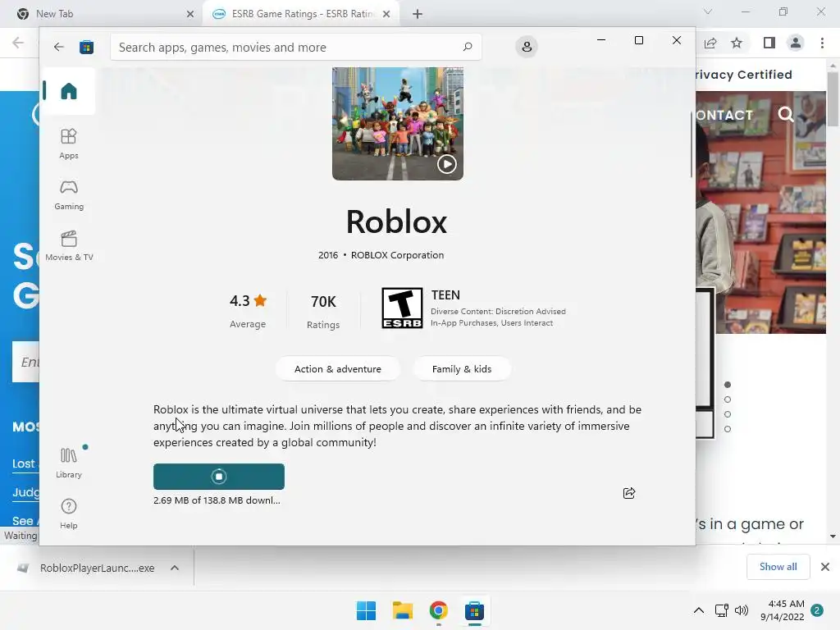Viewport: 840px width, 630px height.
Task: Close the Chrome downloads bar
Action: click(825, 567)
